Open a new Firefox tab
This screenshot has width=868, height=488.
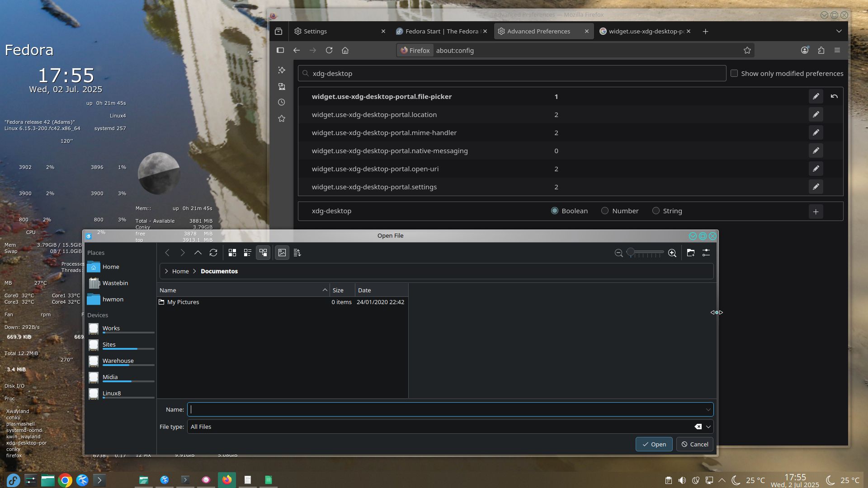705,31
